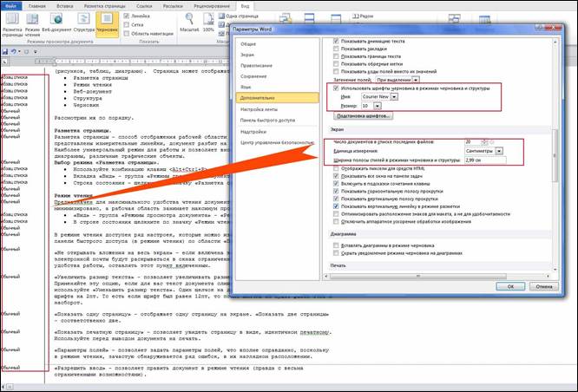Switch to Вставка ribbon tab

64,6
